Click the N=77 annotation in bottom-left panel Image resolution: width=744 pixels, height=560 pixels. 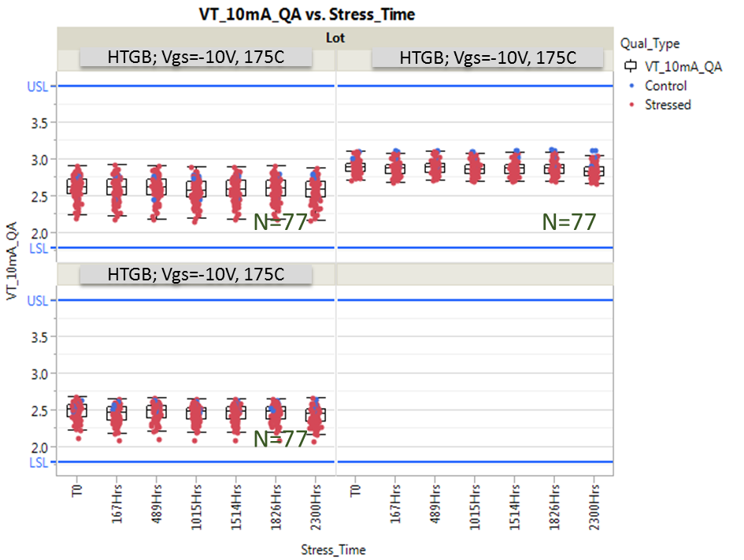point(279,439)
